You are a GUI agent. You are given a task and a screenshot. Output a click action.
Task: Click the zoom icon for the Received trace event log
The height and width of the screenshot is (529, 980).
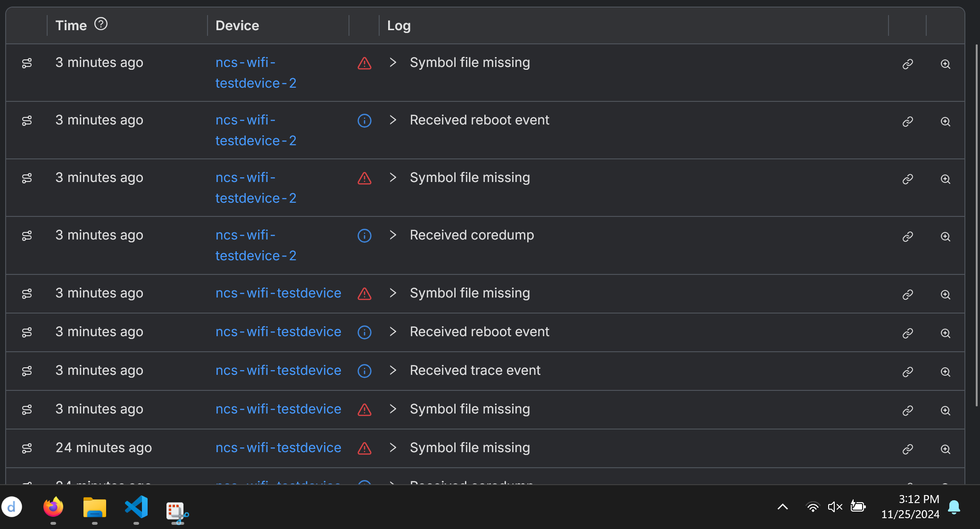[x=946, y=372]
